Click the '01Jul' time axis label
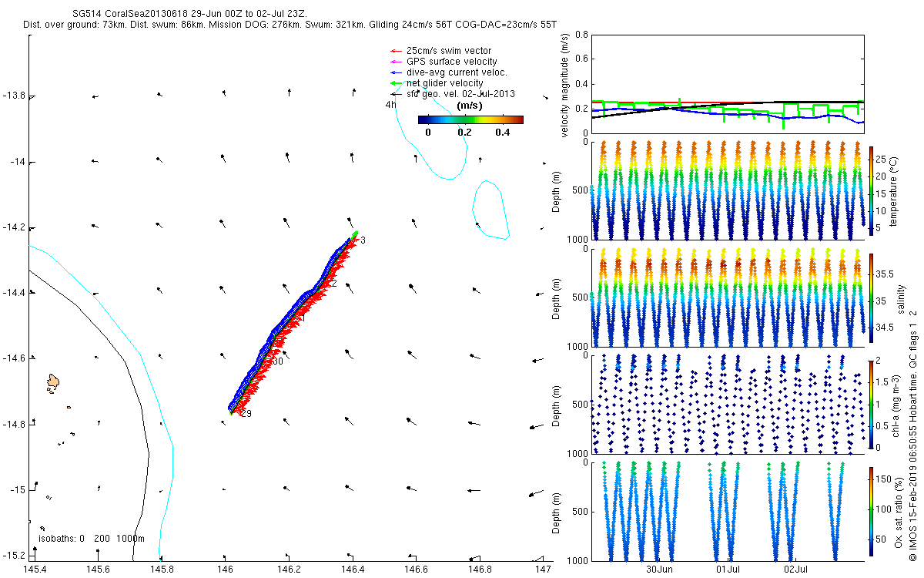 (x=728, y=570)
